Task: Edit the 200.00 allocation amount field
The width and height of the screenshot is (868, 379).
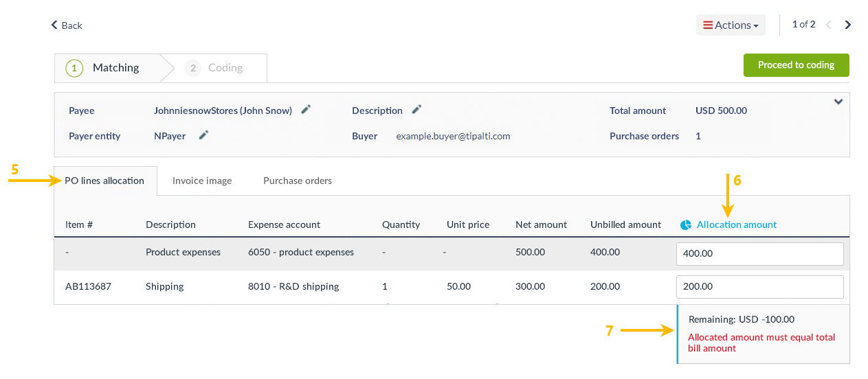Action: tap(760, 286)
